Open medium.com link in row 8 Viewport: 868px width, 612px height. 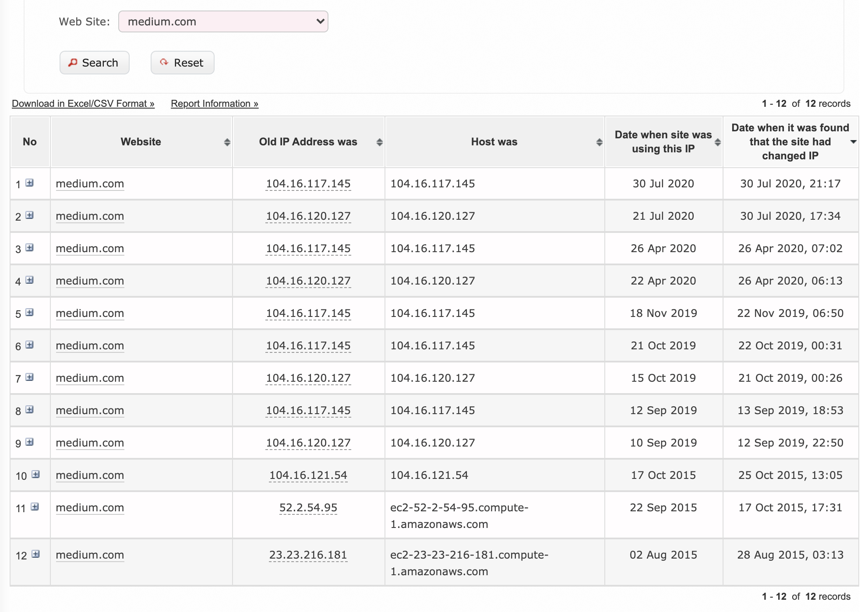[90, 411]
